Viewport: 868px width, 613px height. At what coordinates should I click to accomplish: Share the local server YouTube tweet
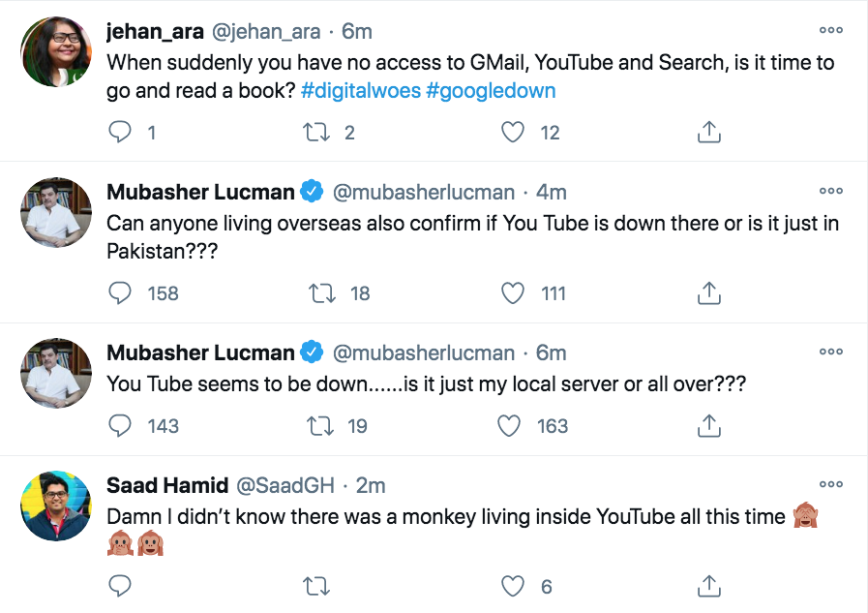click(709, 425)
